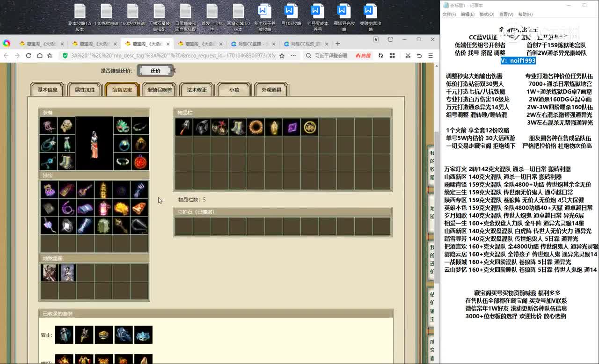Click the browser skin shirt icon

(390, 40)
